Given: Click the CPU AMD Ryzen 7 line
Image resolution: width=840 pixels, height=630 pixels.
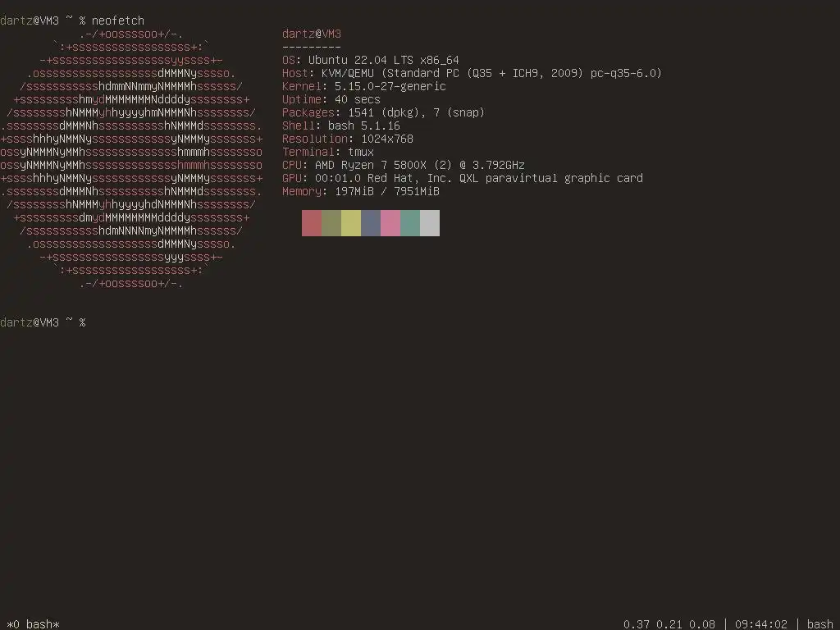Looking at the screenshot, I should [x=404, y=165].
